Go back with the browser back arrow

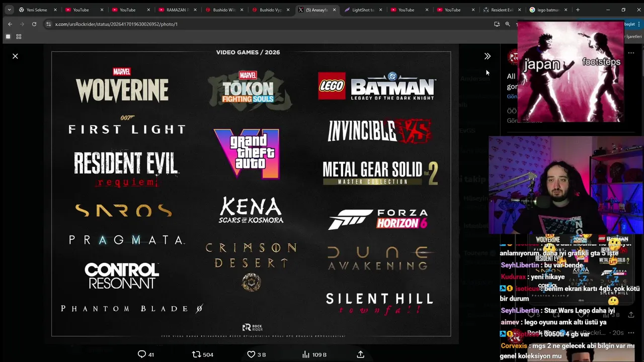(x=10, y=24)
